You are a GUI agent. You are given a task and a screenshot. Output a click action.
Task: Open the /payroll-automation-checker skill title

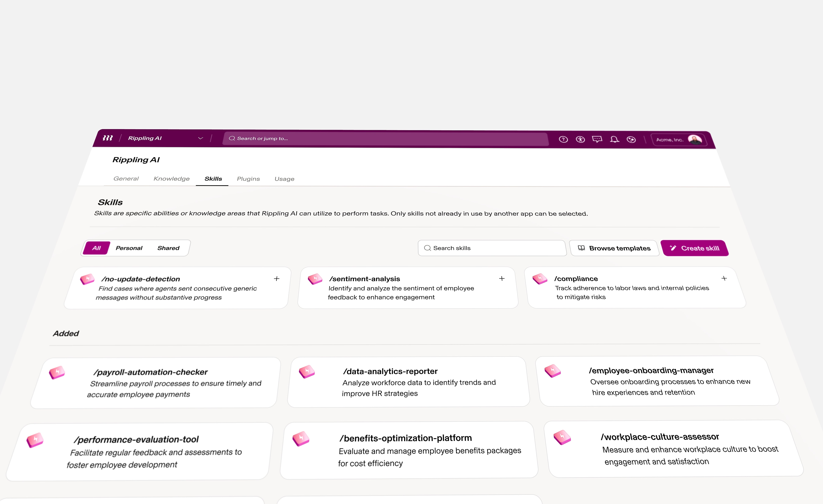[x=150, y=372]
